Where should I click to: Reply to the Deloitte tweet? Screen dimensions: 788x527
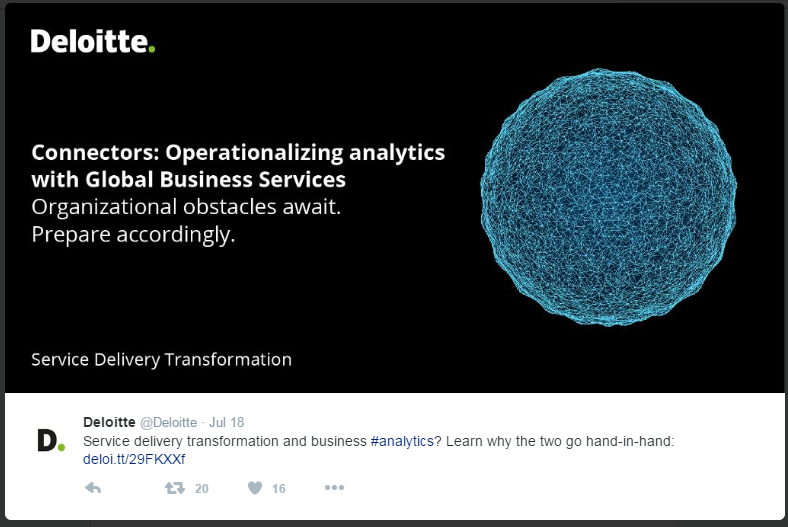[93, 488]
